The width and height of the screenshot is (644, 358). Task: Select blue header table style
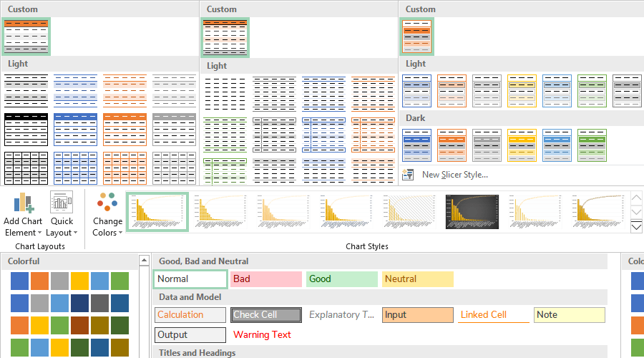coord(75,130)
